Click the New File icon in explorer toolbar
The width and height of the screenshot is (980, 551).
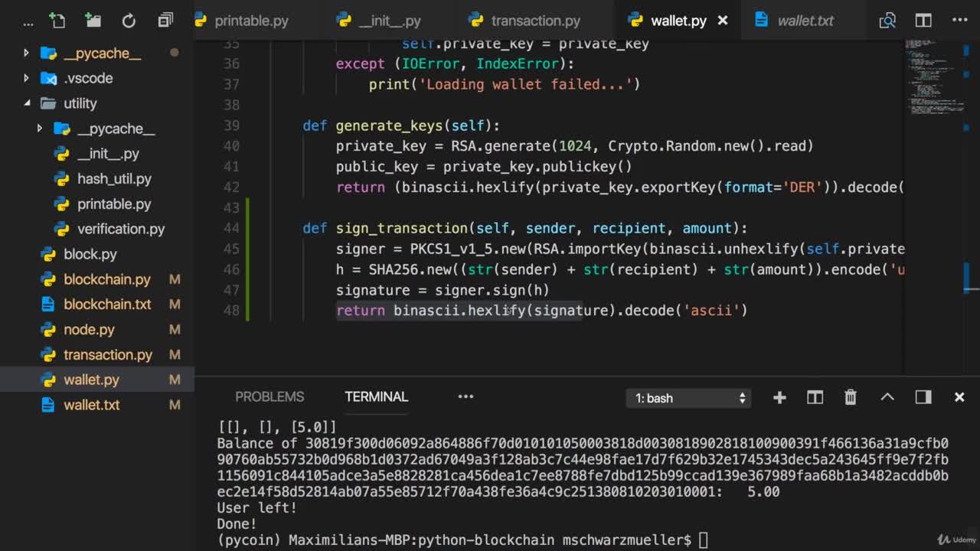57,21
